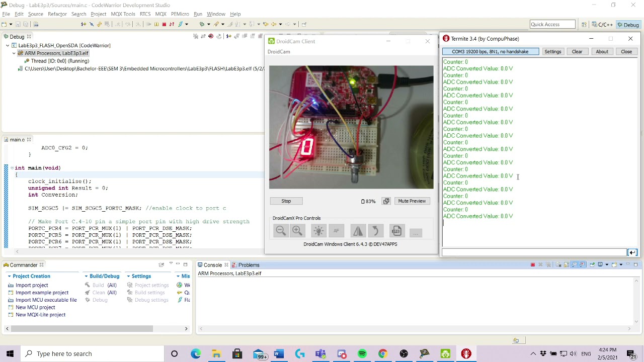
Task: Zoom in the DroidCam video feed
Action: 297,231
